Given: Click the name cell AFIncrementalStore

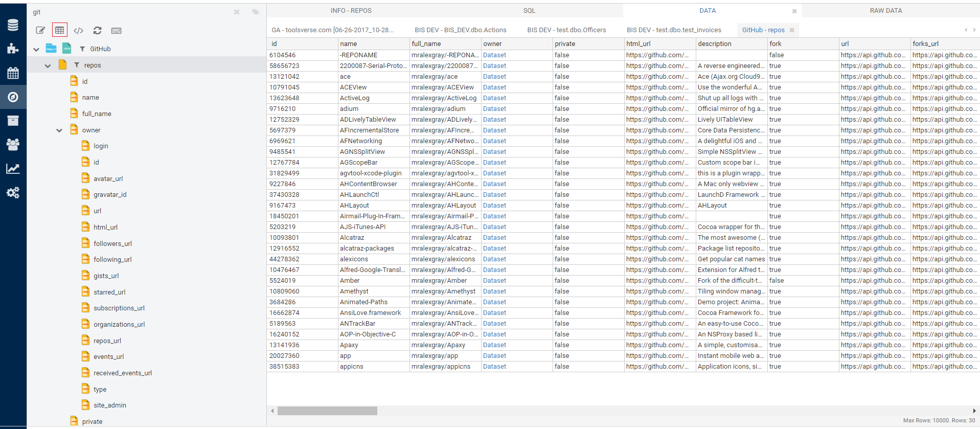Looking at the screenshot, I should pos(374,130).
